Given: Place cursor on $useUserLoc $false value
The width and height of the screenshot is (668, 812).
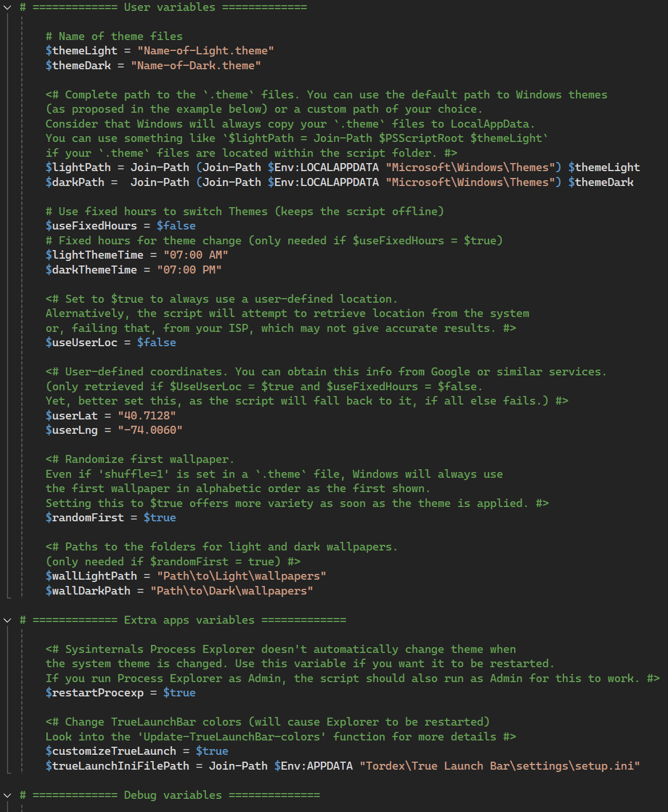Looking at the screenshot, I should pyautogui.click(x=156, y=343).
